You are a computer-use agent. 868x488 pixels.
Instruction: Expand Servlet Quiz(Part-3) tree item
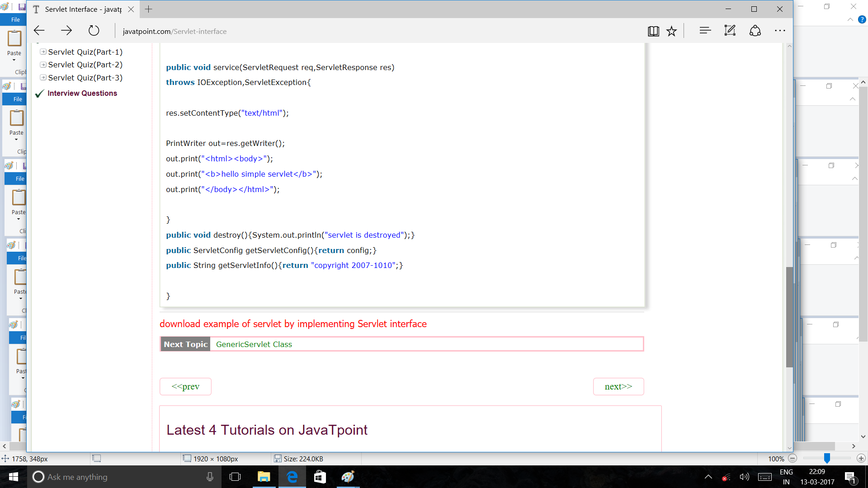[43, 78]
